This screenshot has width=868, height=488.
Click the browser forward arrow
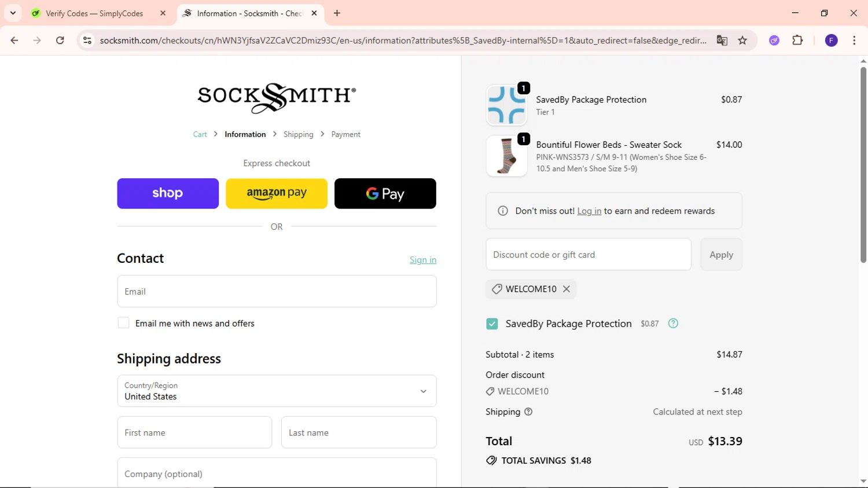pyautogui.click(x=37, y=41)
